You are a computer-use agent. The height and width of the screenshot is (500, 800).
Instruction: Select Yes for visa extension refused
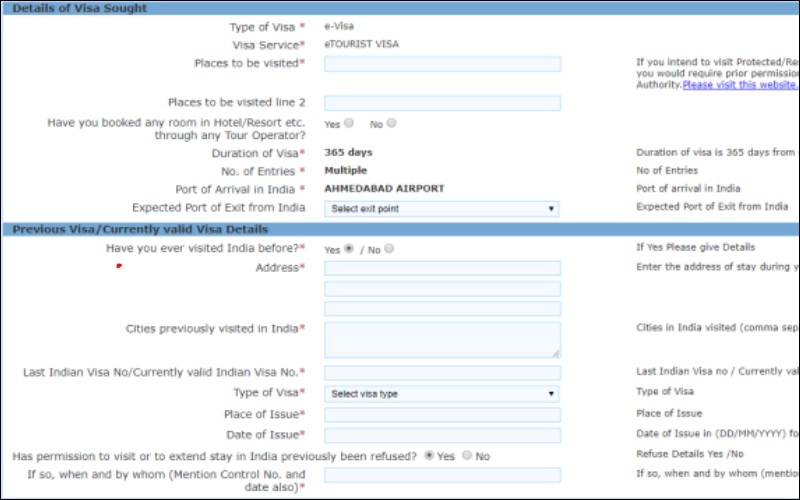tap(431, 455)
